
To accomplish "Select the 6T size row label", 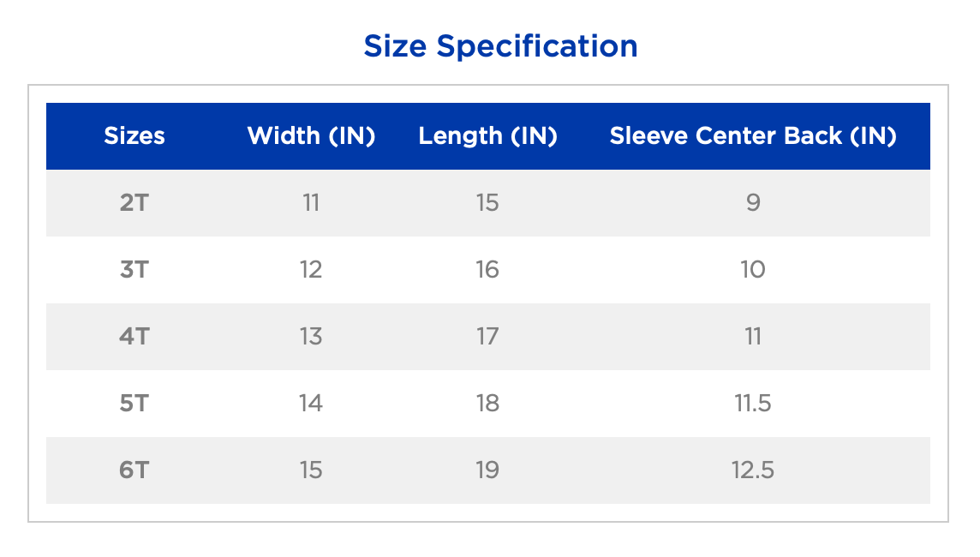I will pyautogui.click(x=134, y=470).
